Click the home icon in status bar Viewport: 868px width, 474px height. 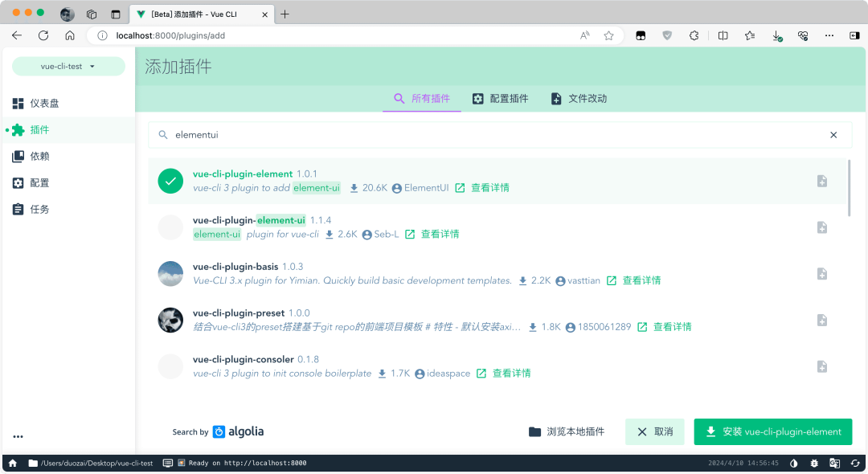coord(13,463)
